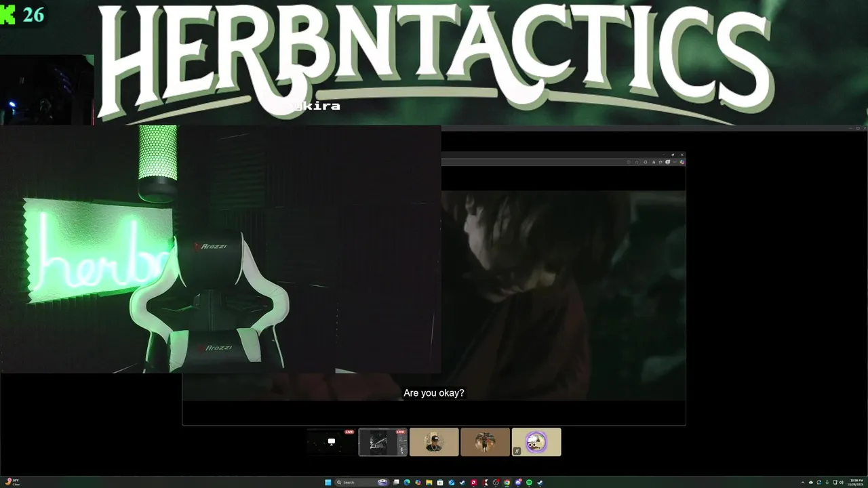868x488 pixels.
Task: Open the first Steam icon in the taskbar
Action: [x=462, y=483]
